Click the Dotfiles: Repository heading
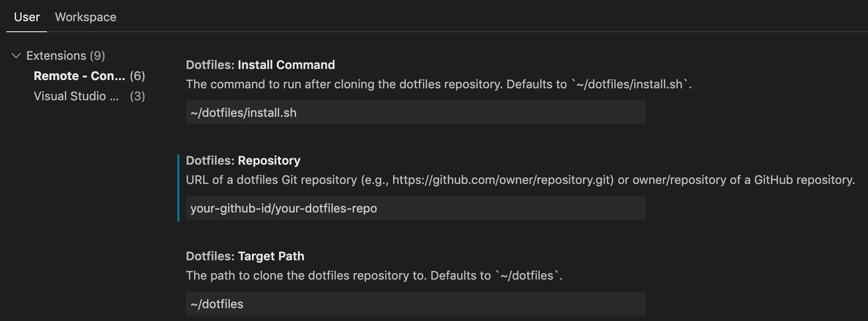 (243, 160)
